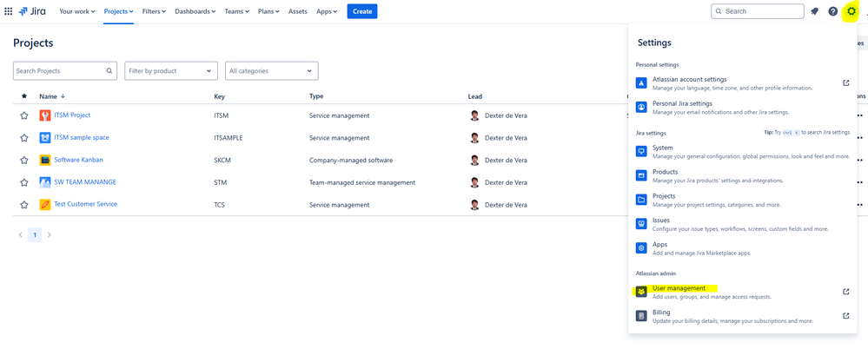
Task: Open the ITSM Project link
Action: pyautogui.click(x=72, y=115)
